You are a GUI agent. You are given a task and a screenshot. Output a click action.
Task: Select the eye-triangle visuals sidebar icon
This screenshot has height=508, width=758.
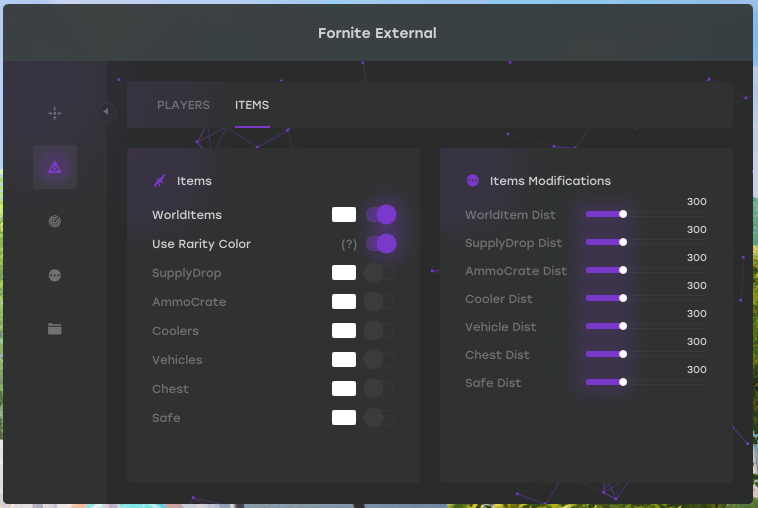pos(55,167)
